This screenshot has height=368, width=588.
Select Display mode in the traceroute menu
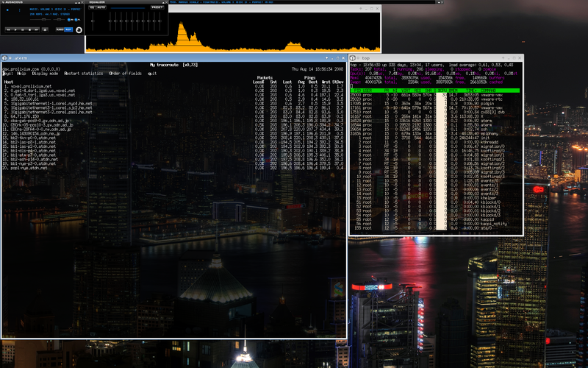(45, 74)
